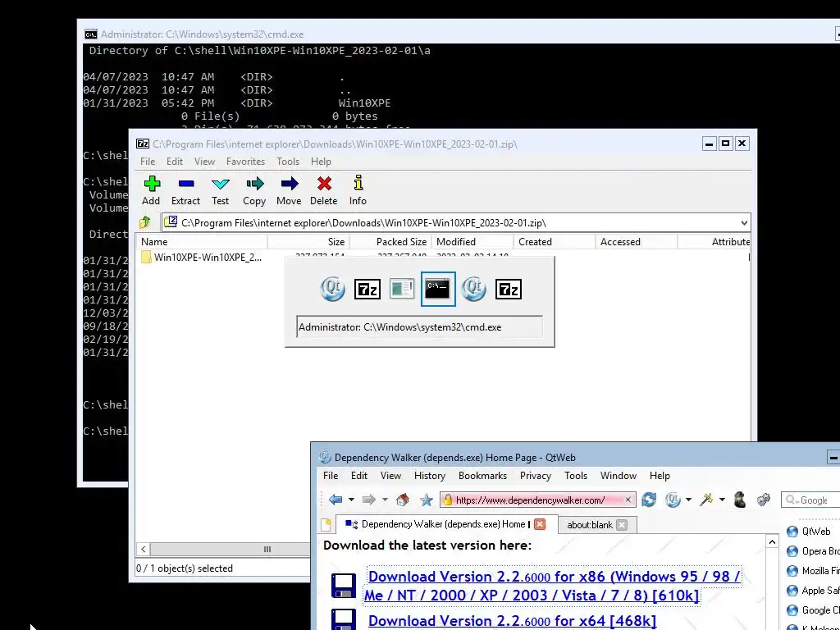Sort 7-Zip list by Packed Size column
This screenshot has height=630, width=840.
[x=390, y=242]
